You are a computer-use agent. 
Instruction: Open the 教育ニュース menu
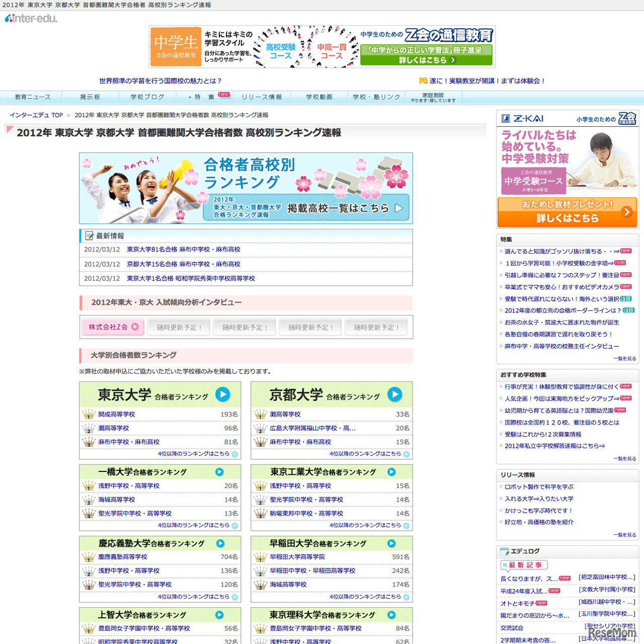click(33, 97)
